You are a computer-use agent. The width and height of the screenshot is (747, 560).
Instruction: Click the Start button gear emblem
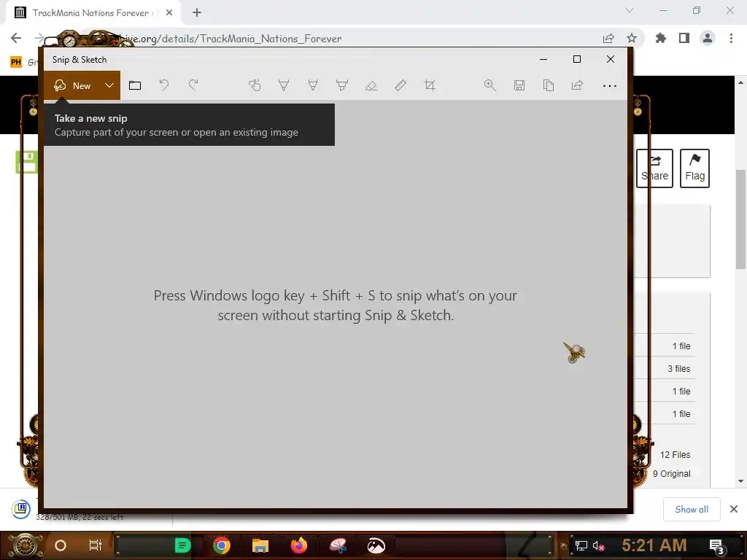pyautogui.click(x=26, y=545)
